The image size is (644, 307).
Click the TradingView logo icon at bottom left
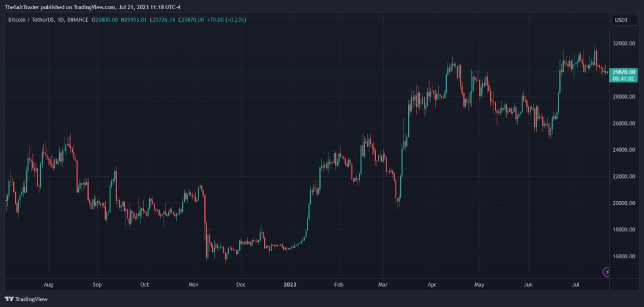tap(9, 299)
